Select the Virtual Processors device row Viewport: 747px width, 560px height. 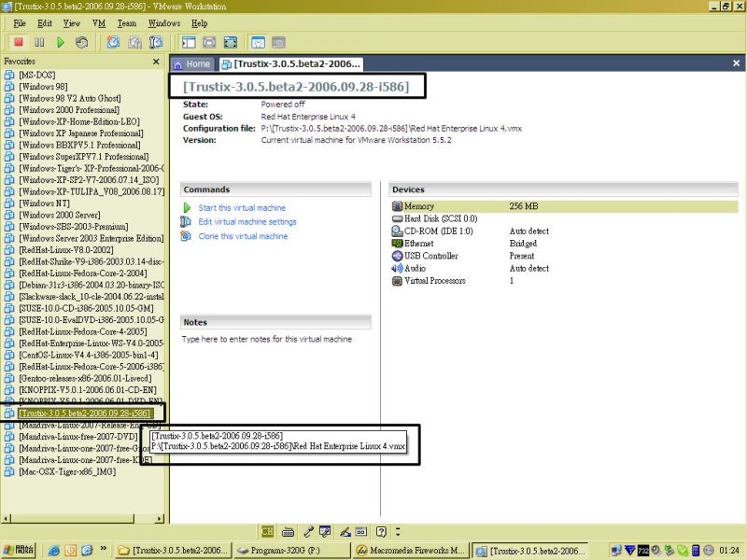[564, 281]
